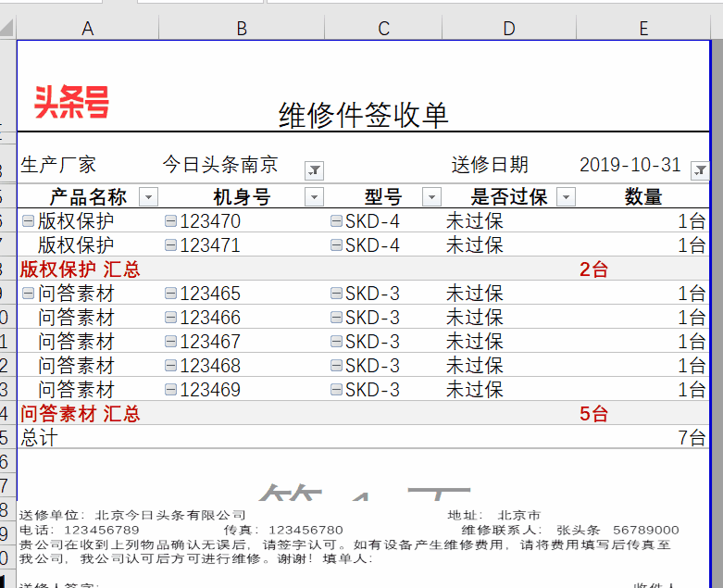Select the 版权保护 汇总 subtotal row label

[x=80, y=269]
